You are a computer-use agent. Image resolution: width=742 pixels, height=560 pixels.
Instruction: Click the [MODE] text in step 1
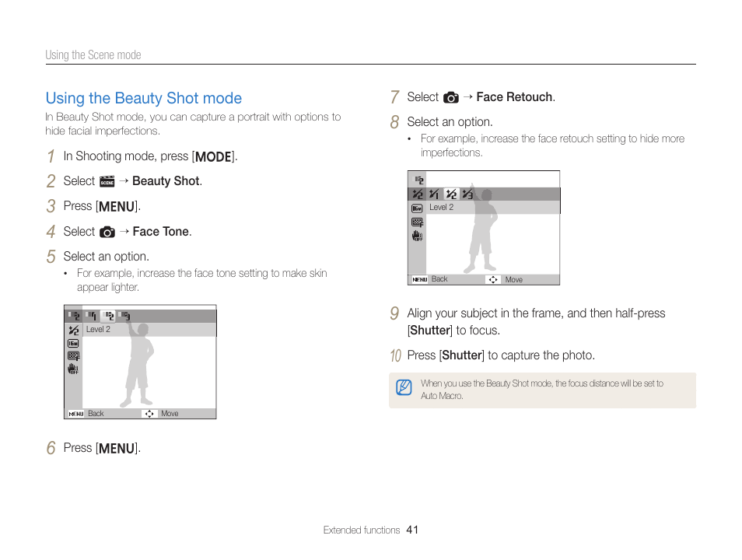coord(213,156)
